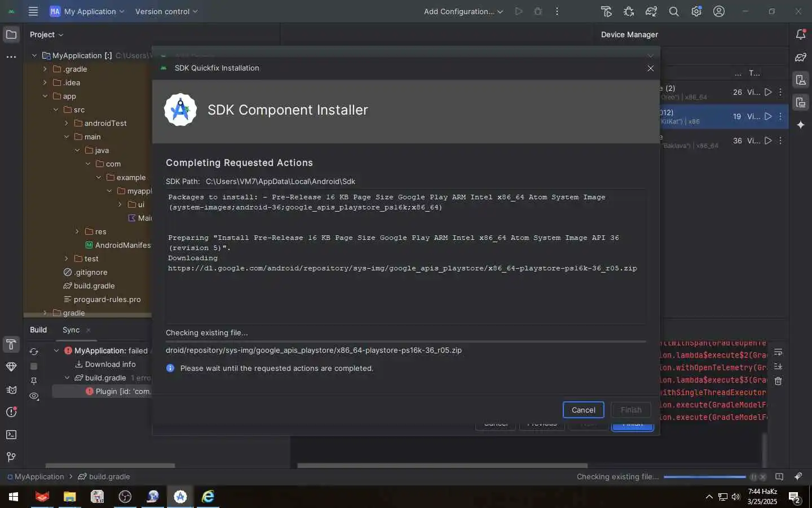
Task: Open the Build tool window hammer icon
Action: [x=11, y=344]
